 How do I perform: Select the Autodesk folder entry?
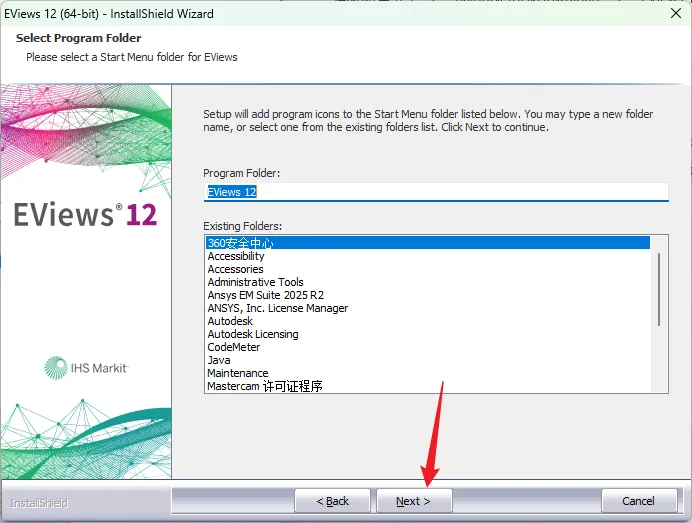coord(428,321)
